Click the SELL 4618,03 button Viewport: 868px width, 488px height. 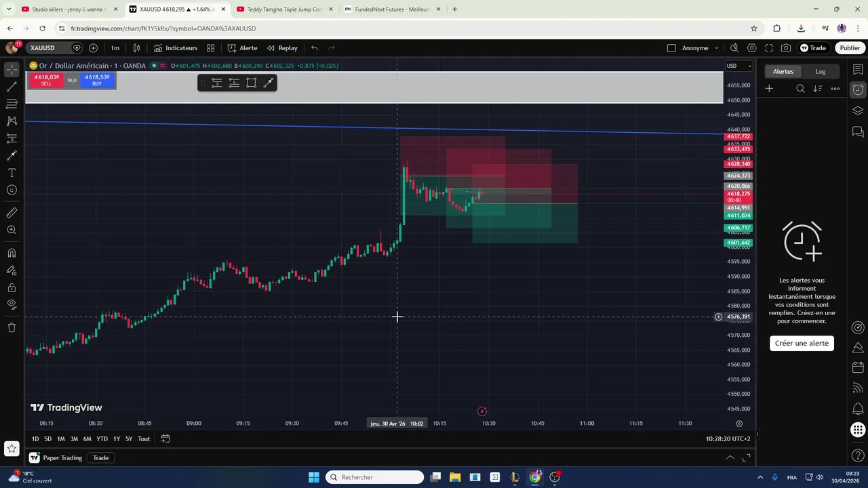point(46,80)
